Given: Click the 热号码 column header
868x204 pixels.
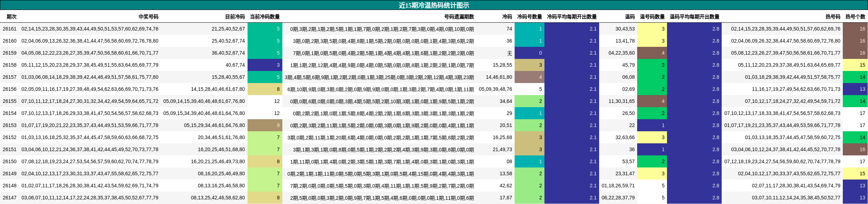Looking at the screenshot, I should pyautogui.click(x=833, y=17).
